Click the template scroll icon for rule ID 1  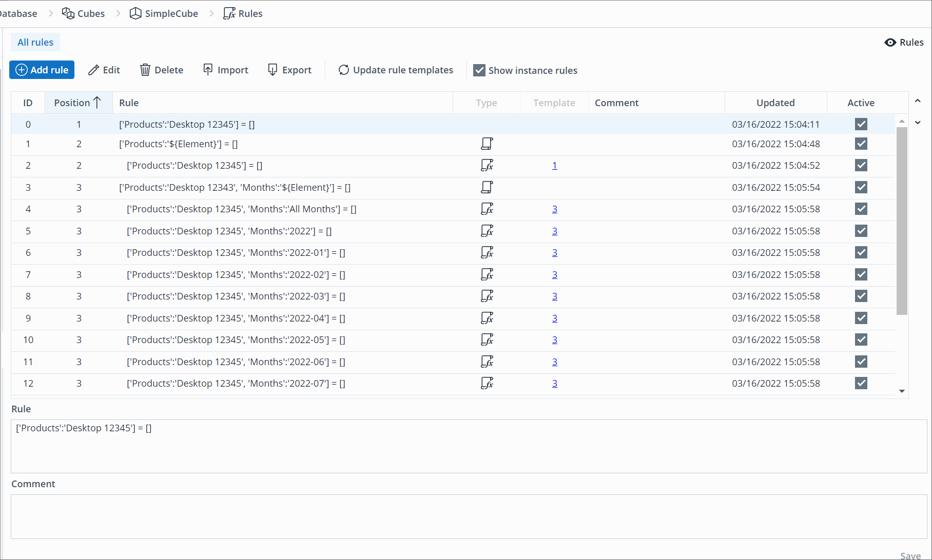coord(487,144)
